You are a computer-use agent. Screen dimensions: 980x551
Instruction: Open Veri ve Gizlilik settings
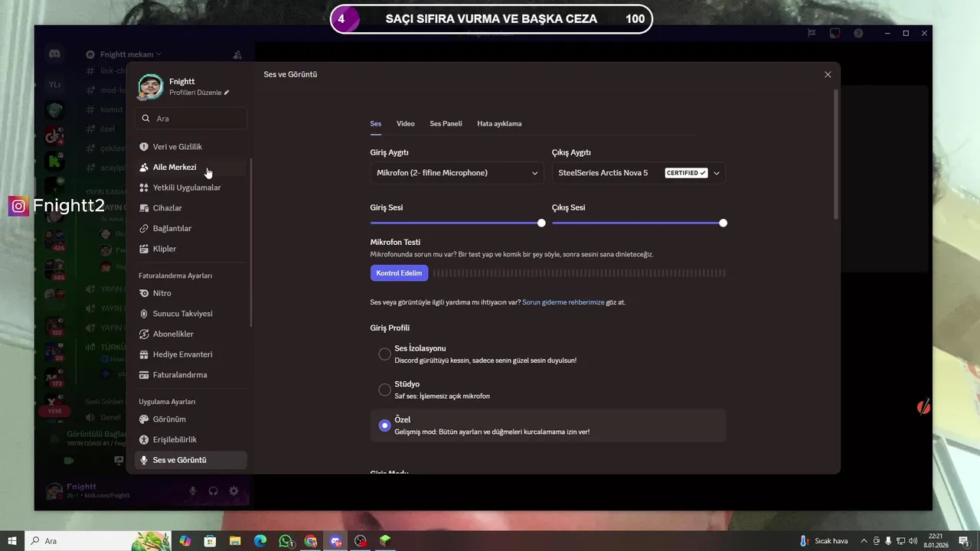191,146
